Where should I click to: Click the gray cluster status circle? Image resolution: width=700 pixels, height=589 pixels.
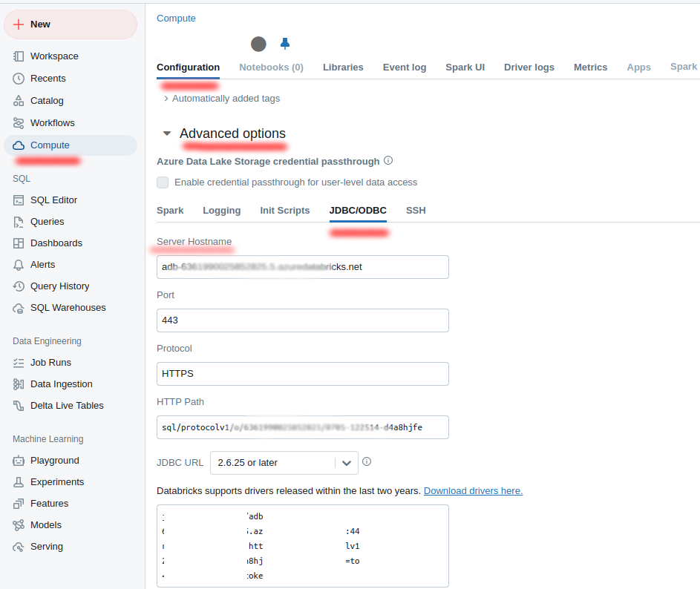[258, 45]
